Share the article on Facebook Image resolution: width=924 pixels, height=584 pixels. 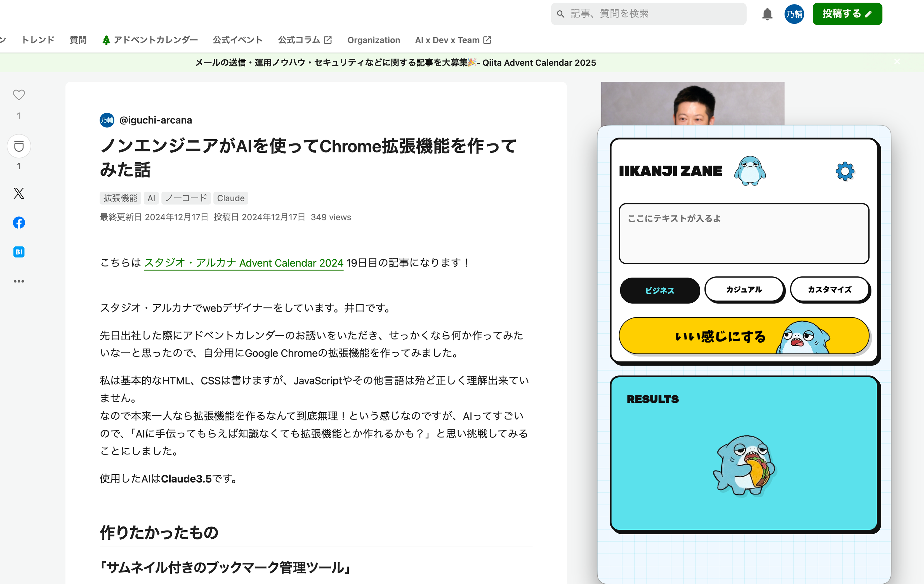click(x=18, y=223)
